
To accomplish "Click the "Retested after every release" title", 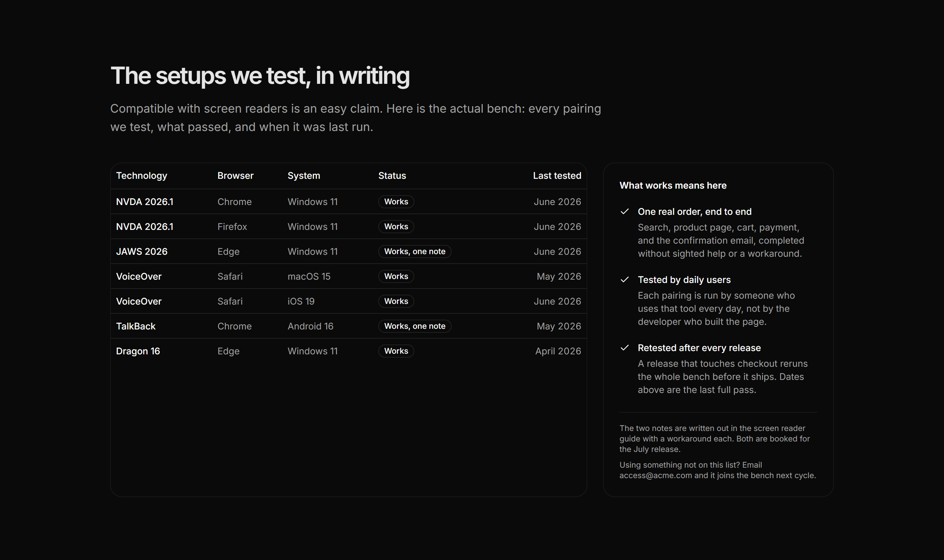I will click(699, 347).
